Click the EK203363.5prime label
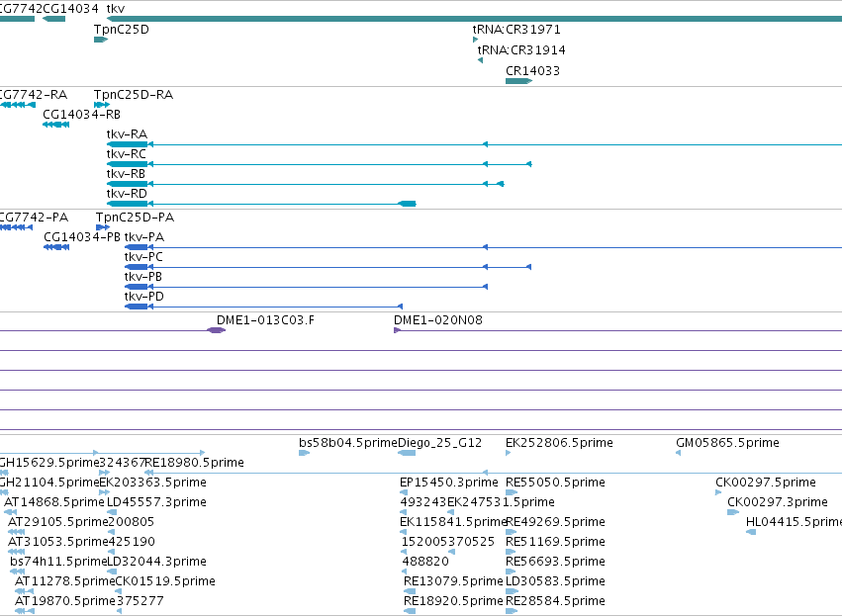This screenshot has width=842, height=616. click(x=153, y=483)
